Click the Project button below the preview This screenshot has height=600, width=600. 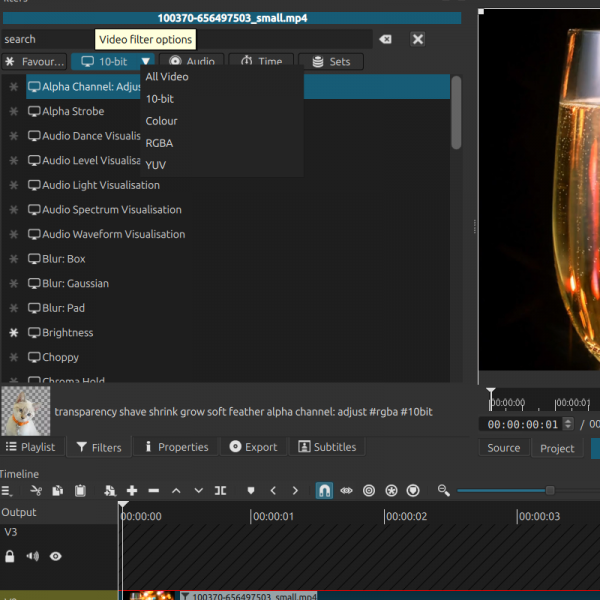(557, 448)
